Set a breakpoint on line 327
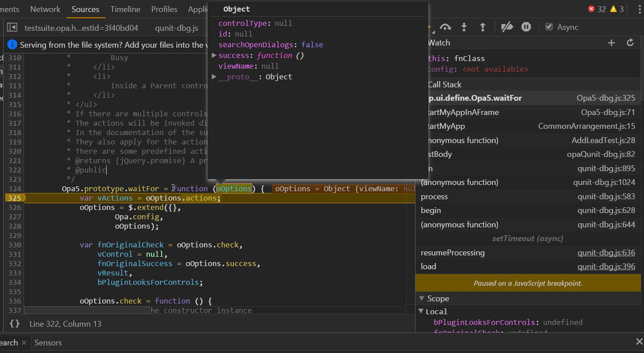The width and height of the screenshot is (644, 353). click(x=14, y=217)
